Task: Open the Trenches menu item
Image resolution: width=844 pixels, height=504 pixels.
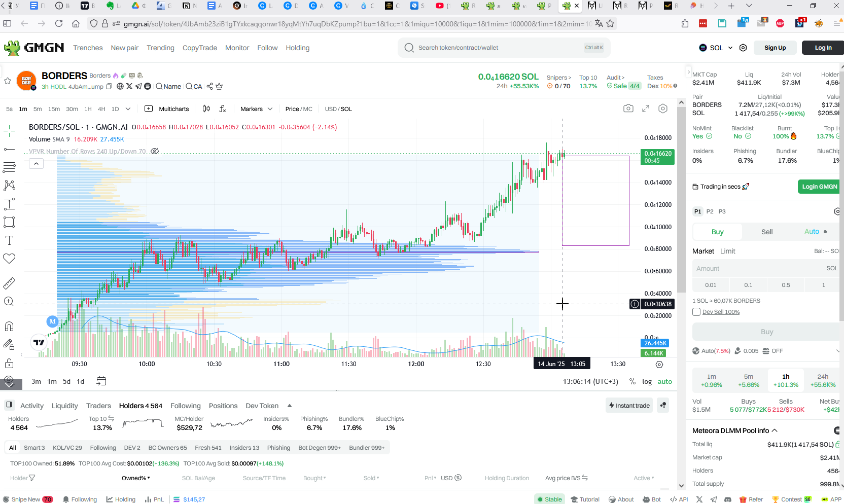Action: pos(88,48)
